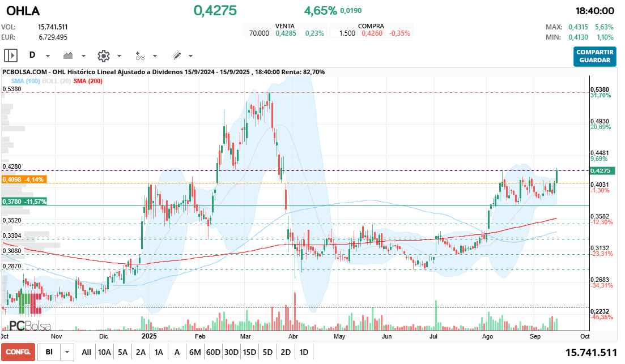Click the 0,4280 level label at left
625x364 pixels.
click(11, 167)
